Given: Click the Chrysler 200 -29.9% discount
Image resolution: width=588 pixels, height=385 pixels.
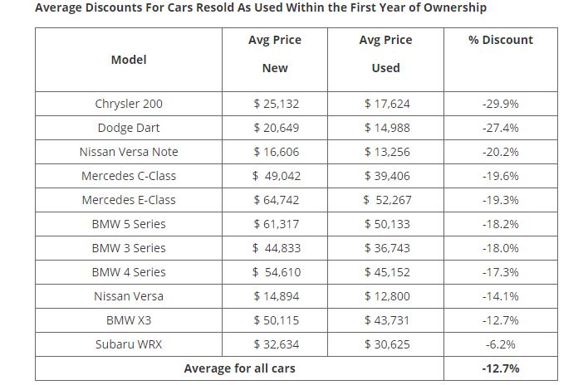Looking at the screenshot, I should pyautogui.click(x=500, y=104).
